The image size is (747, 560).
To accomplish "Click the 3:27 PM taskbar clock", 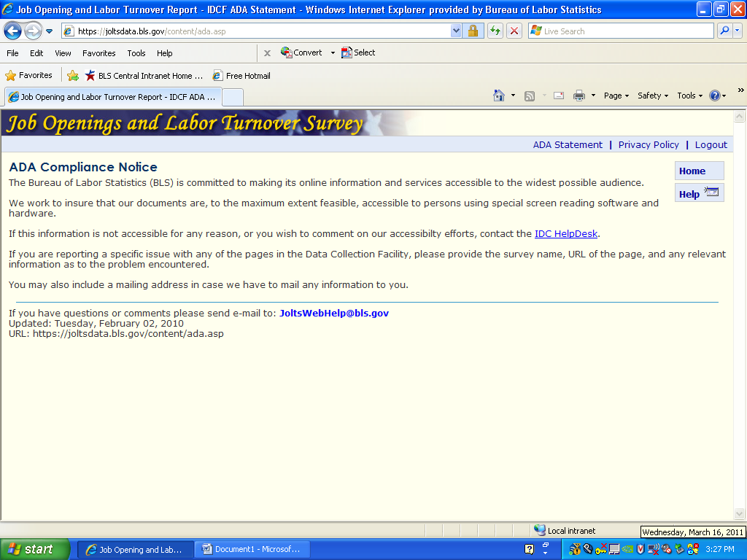I will [x=720, y=550].
